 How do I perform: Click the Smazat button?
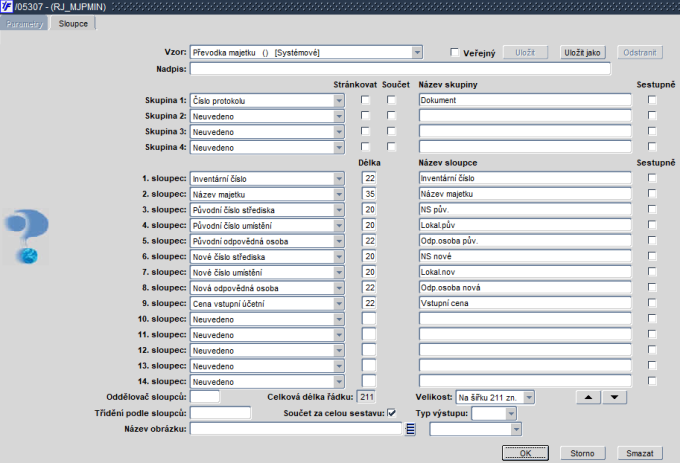640,453
